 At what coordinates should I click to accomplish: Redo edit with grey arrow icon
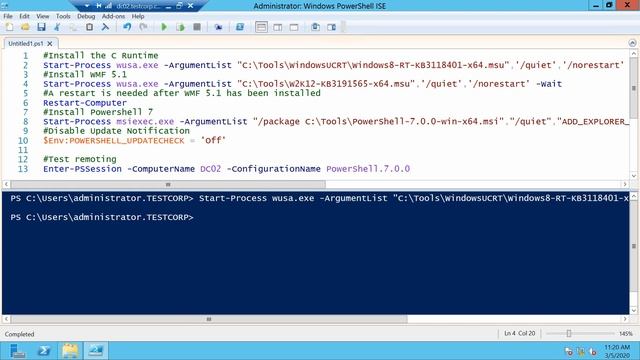[x=143, y=27]
